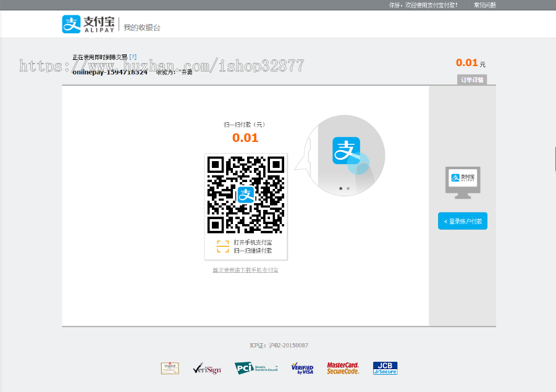Open the 首次使用请下载手机支付宝 download link
Viewport: 556px width, 392px height.
(x=245, y=270)
